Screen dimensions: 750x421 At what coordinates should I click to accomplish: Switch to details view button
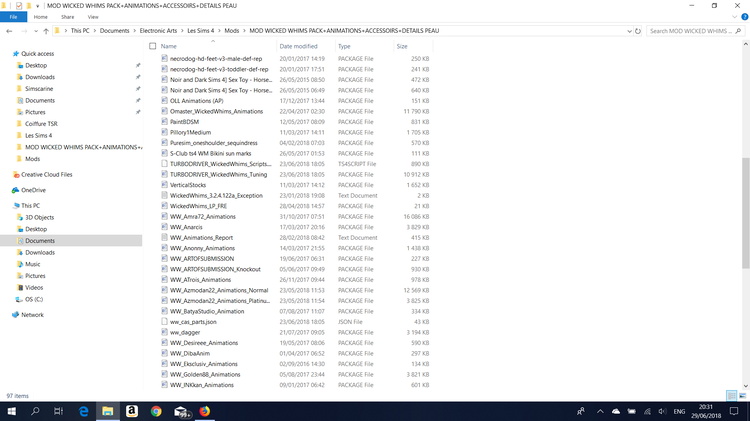tap(731, 396)
